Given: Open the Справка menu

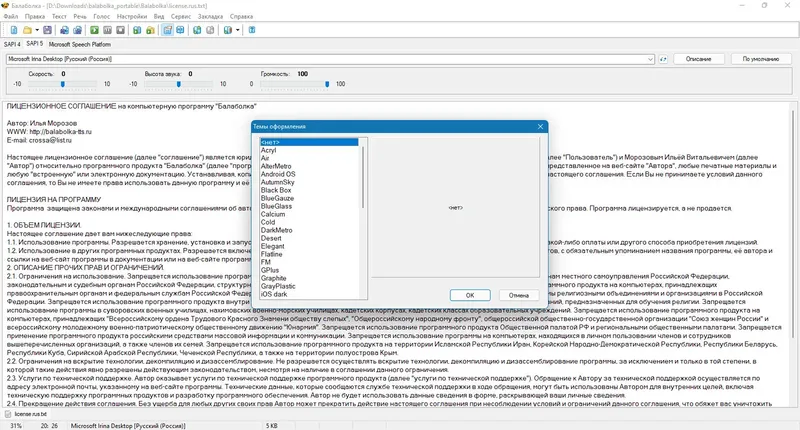Looking at the screenshot, I should click(241, 16).
